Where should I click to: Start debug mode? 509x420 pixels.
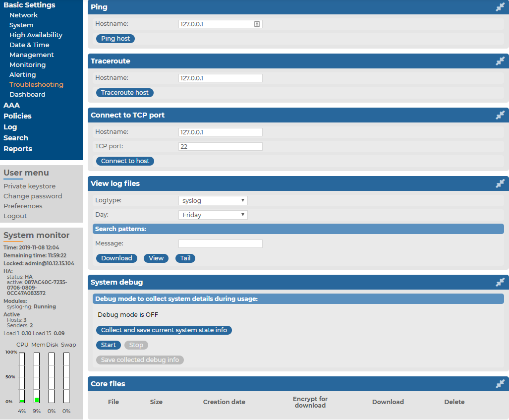pos(109,345)
